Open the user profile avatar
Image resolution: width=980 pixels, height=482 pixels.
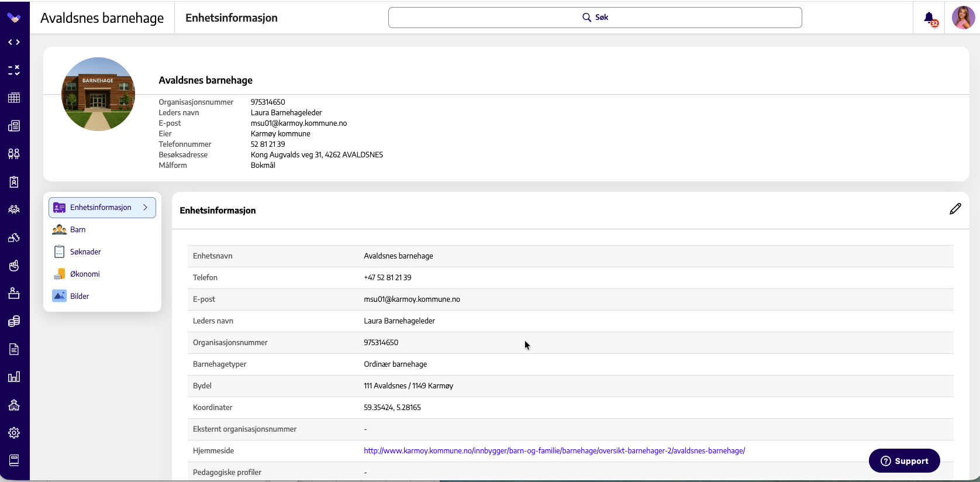(963, 18)
